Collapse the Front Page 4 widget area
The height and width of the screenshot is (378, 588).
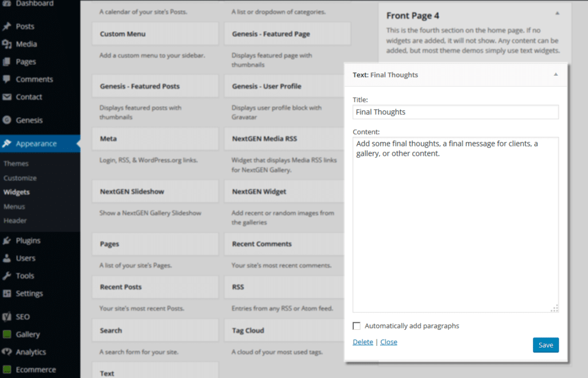(x=557, y=14)
